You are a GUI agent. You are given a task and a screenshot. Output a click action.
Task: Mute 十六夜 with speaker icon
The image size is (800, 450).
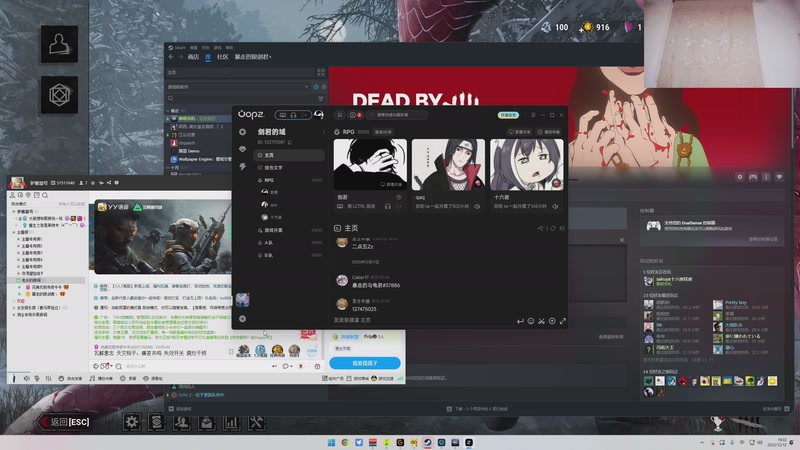(555, 207)
